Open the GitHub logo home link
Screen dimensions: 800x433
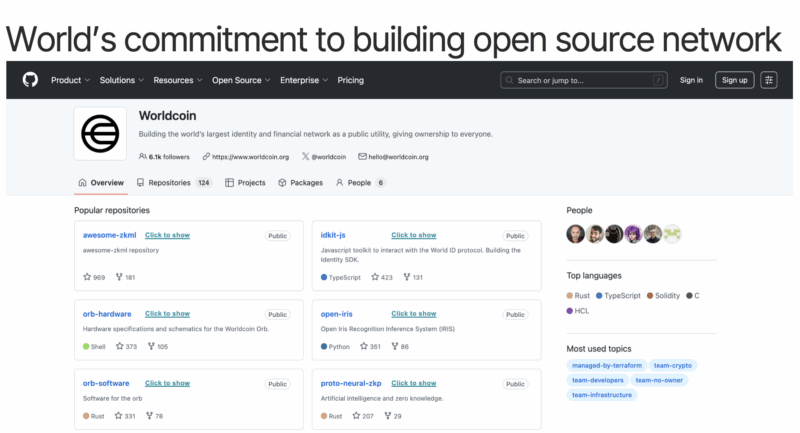click(x=30, y=80)
